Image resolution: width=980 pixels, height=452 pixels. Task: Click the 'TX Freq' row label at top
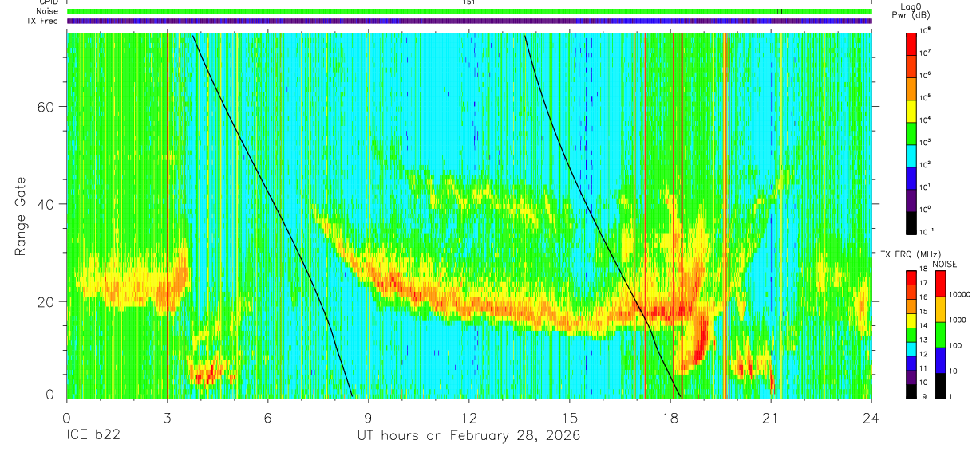pos(42,21)
